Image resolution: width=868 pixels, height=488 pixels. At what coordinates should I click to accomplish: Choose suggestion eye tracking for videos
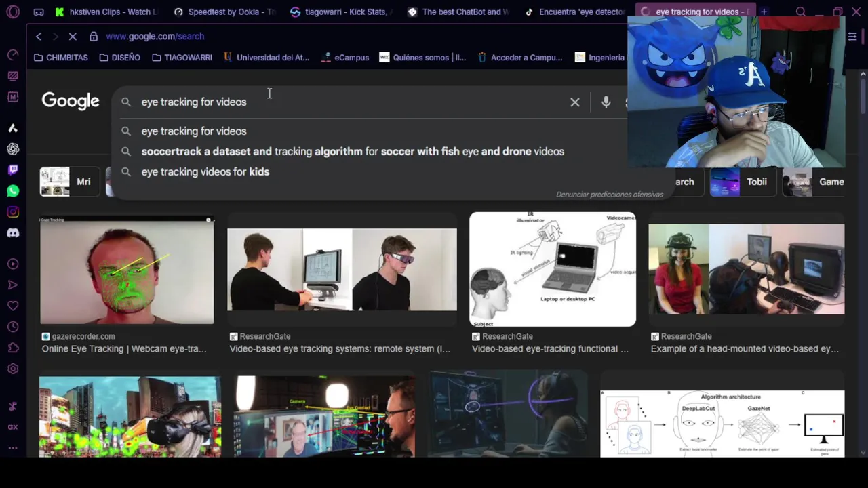coord(193,131)
